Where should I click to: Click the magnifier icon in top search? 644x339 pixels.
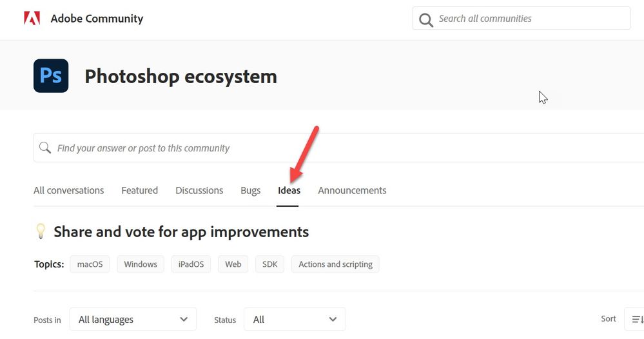(x=426, y=19)
